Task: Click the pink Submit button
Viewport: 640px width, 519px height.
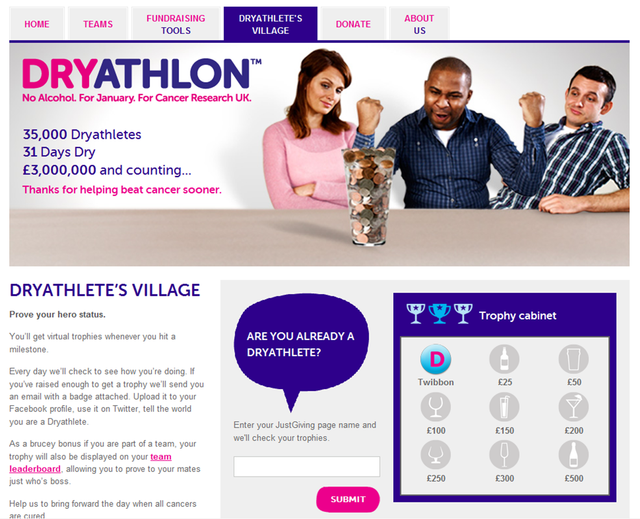Action: 348,499
